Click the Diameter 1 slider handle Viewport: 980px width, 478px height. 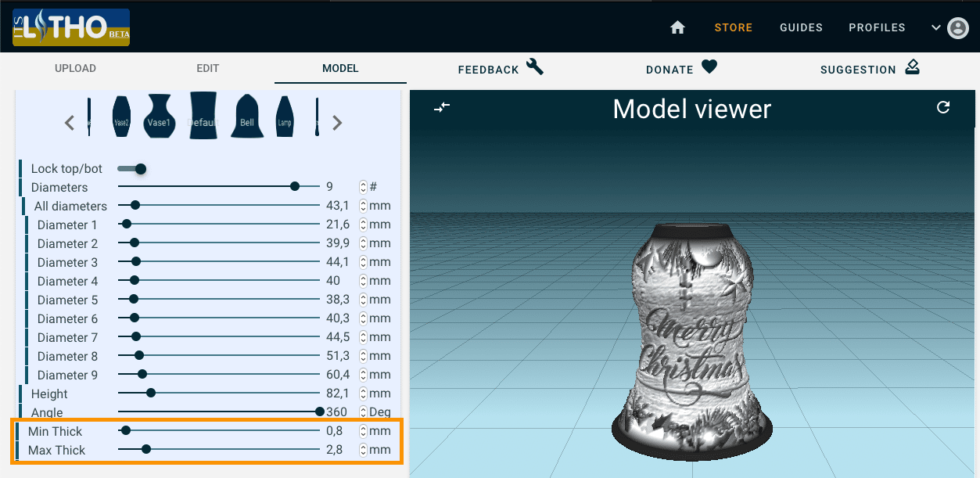click(x=127, y=224)
